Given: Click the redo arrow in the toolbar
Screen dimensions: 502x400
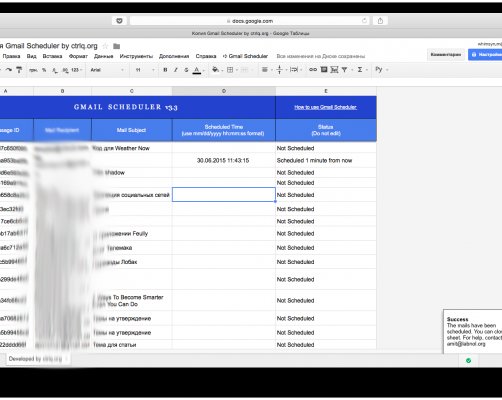Looking at the screenshot, I should coord(9,70).
